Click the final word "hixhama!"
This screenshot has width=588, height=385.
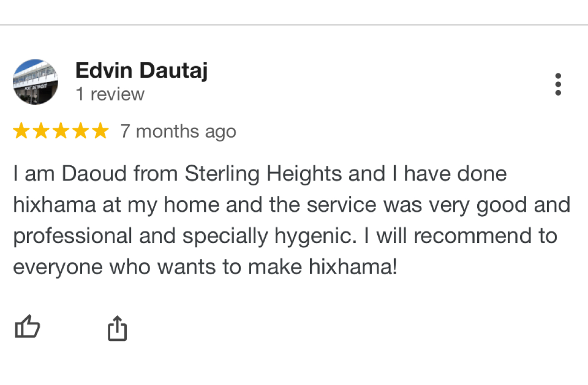353,266
